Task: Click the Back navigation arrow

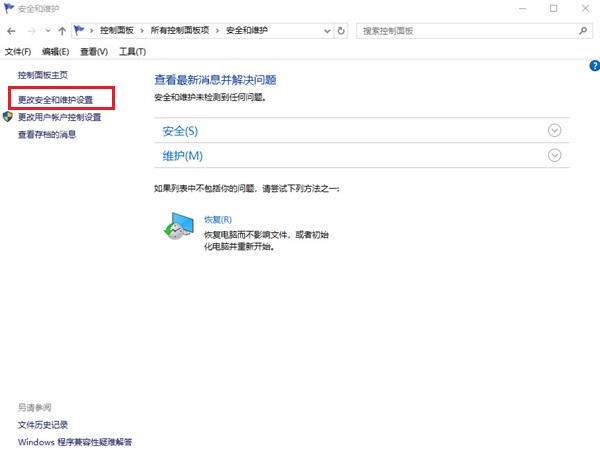Action: [11, 31]
